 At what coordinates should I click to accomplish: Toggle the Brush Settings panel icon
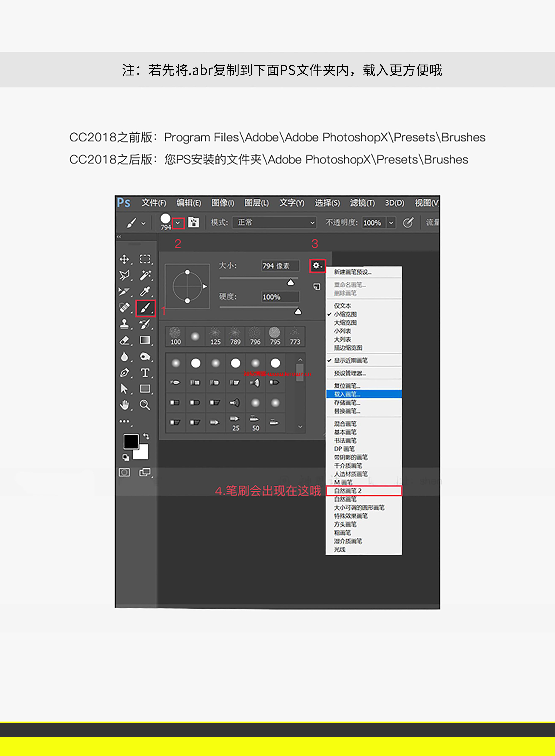tap(194, 222)
